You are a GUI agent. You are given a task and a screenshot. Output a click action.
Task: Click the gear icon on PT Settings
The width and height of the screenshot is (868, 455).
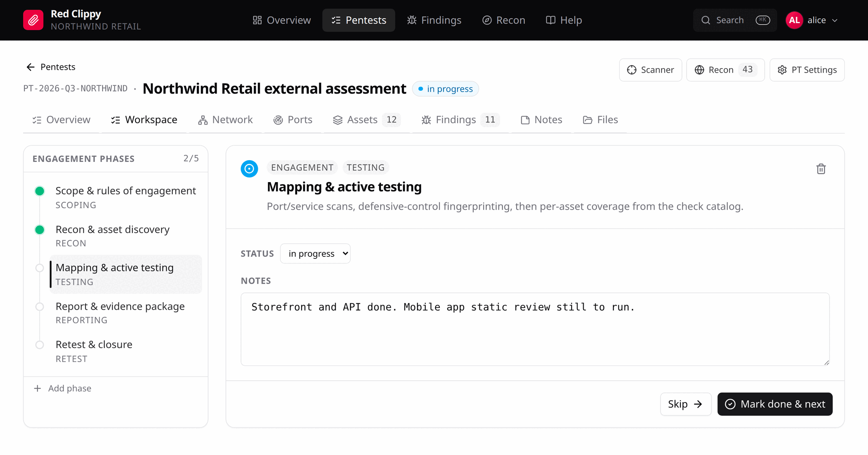click(x=782, y=70)
